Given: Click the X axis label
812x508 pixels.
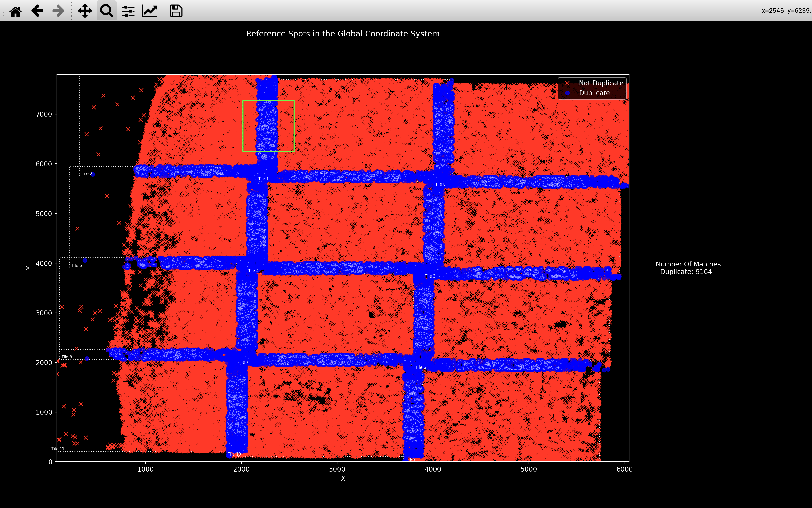Looking at the screenshot, I should click(x=343, y=478).
